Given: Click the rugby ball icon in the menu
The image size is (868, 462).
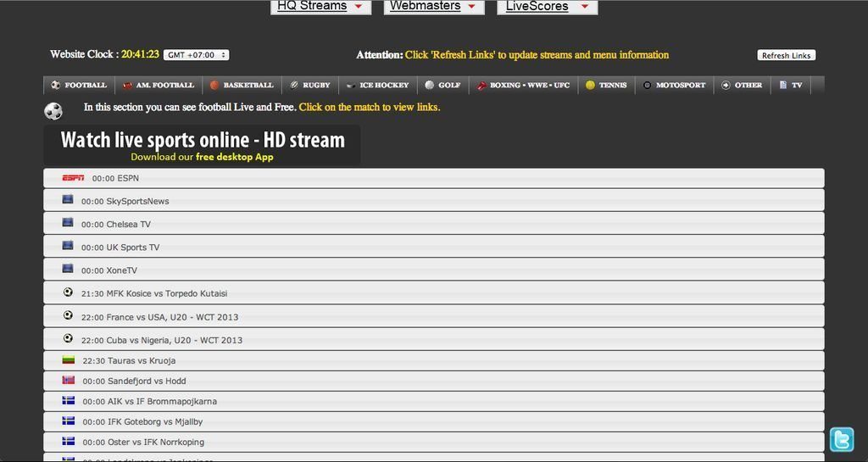Looking at the screenshot, I should pyautogui.click(x=294, y=86).
